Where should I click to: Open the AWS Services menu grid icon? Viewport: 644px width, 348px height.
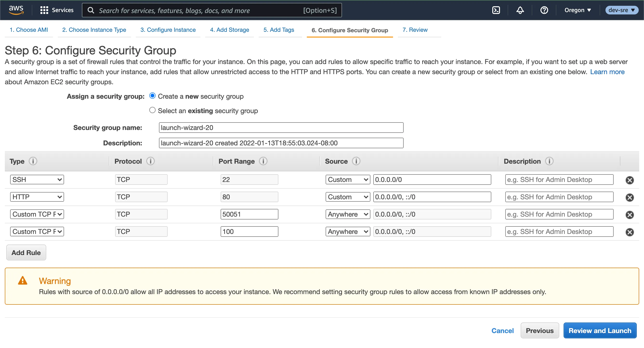(x=44, y=10)
